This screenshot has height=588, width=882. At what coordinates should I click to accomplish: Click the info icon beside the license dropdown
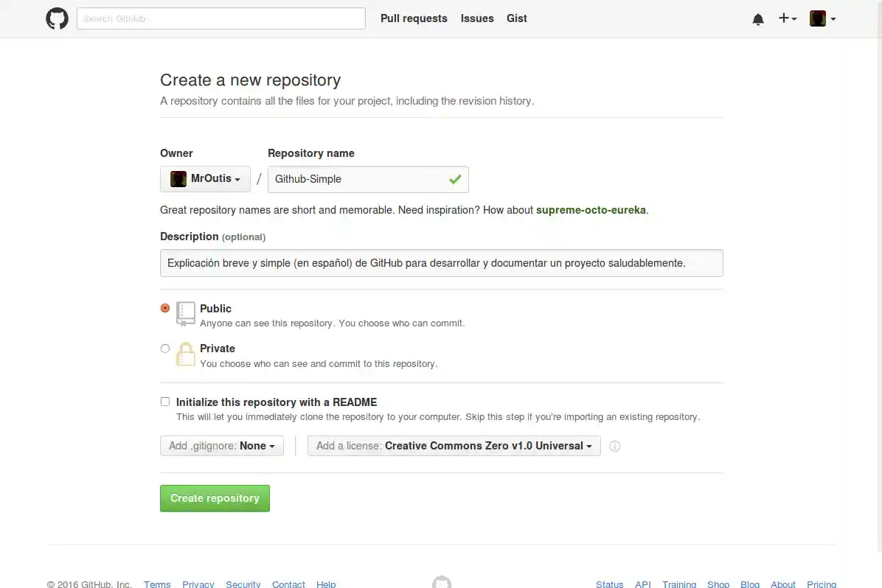click(614, 446)
